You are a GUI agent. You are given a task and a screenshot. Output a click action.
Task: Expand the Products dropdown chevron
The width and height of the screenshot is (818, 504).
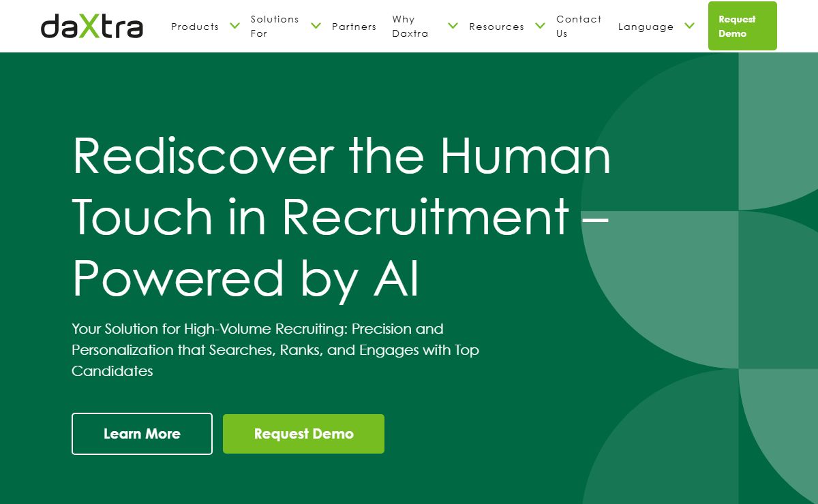[x=234, y=26]
